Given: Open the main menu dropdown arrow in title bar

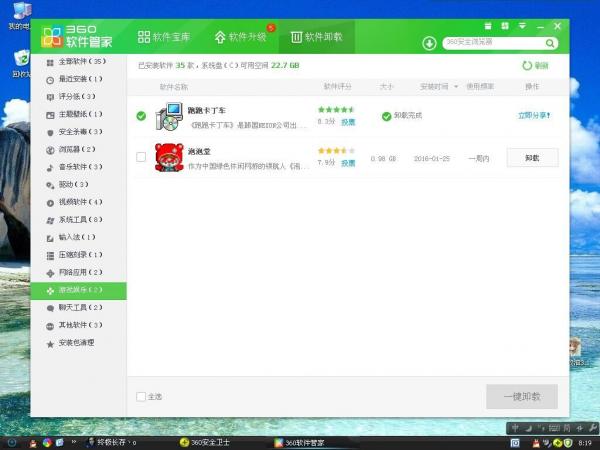Looking at the screenshot, I should point(522,26).
